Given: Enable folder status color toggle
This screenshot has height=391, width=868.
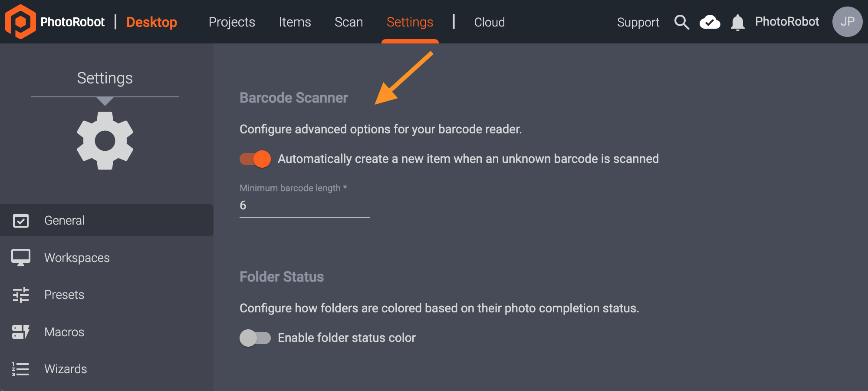Looking at the screenshot, I should point(255,338).
